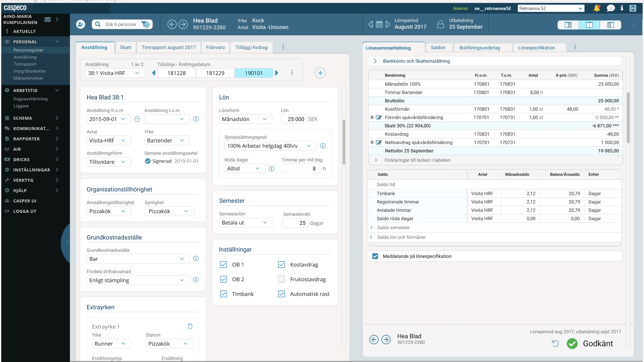Click the Sök 6 personer search field
The height and width of the screenshot is (362, 644).
[121, 24]
